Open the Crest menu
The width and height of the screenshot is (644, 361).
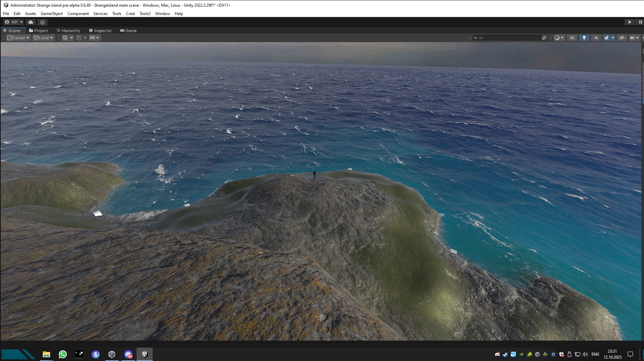click(130, 14)
